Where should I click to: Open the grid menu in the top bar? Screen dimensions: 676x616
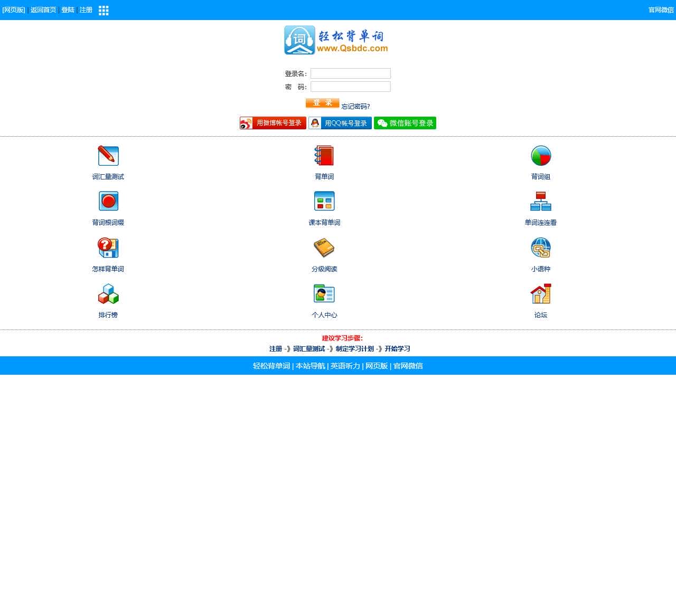104,10
